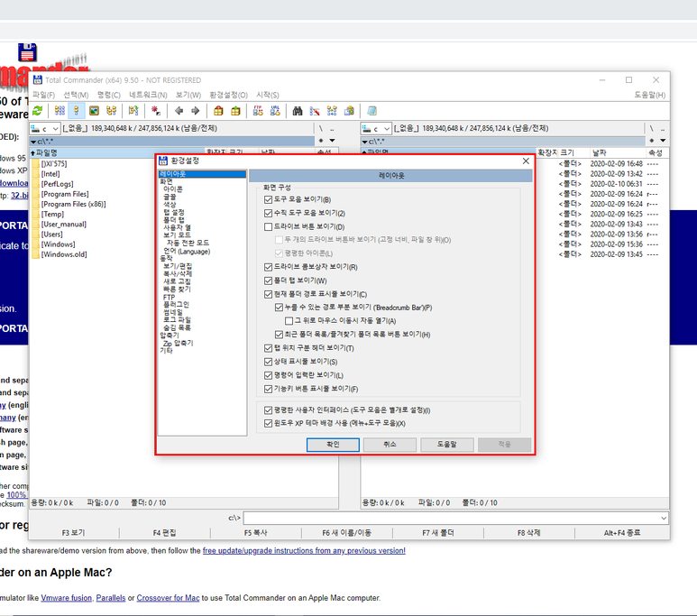Toggle '윈도우 XP 테마 배경 사용' checkbox
This screenshot has height=616, width=697.
[268, 423]
